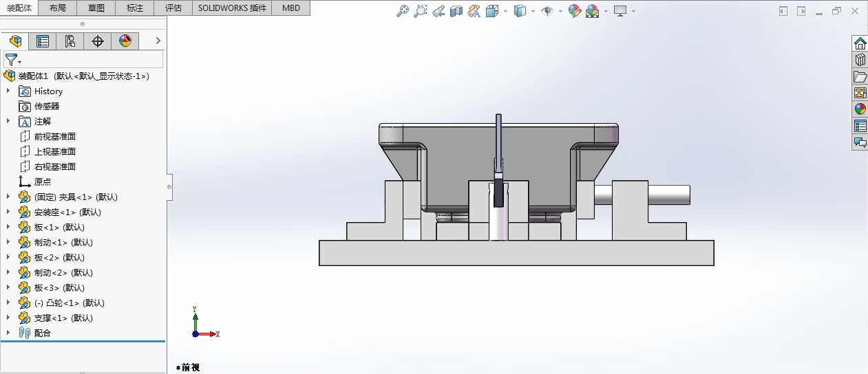Open the feature tree filter dropdown
The width and height of the screenshot is (868, 374).
coord(13,60)
